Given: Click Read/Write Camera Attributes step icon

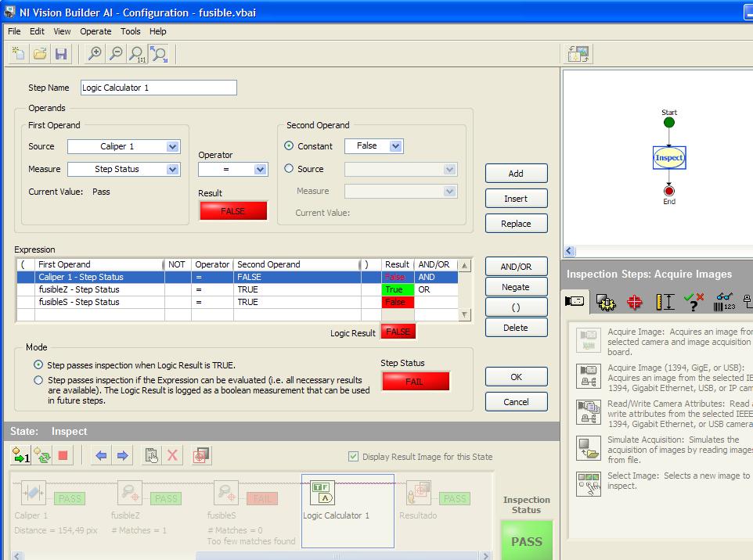Looking at the screenshot, I should (589, 411).
